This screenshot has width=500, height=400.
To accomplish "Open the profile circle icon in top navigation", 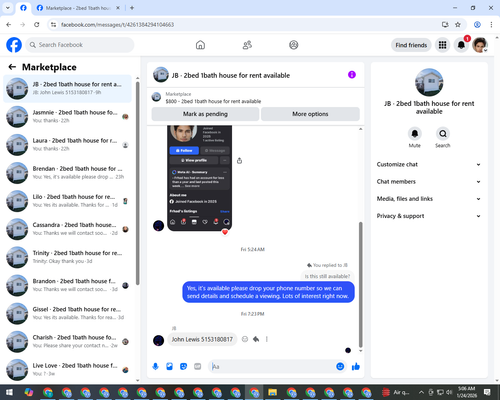I will [294, 45].
